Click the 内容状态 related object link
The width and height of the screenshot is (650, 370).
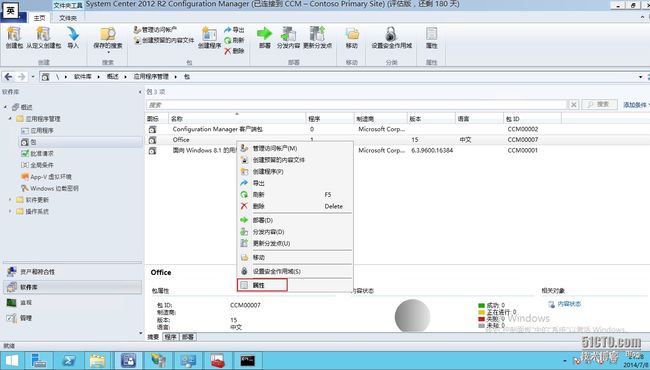(569, 304)
